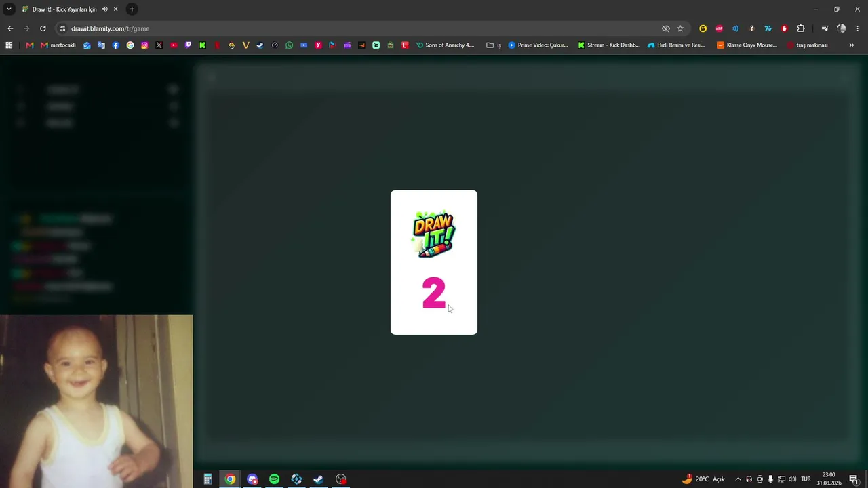Open the tab search dropdown arrow

click(x=9, y=9)
